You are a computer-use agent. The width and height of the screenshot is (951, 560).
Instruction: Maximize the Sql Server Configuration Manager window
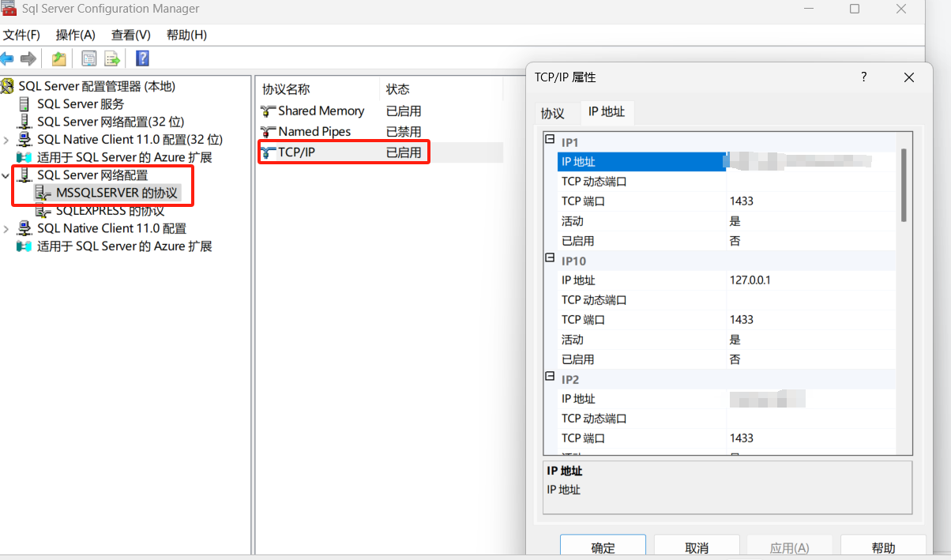855,9
